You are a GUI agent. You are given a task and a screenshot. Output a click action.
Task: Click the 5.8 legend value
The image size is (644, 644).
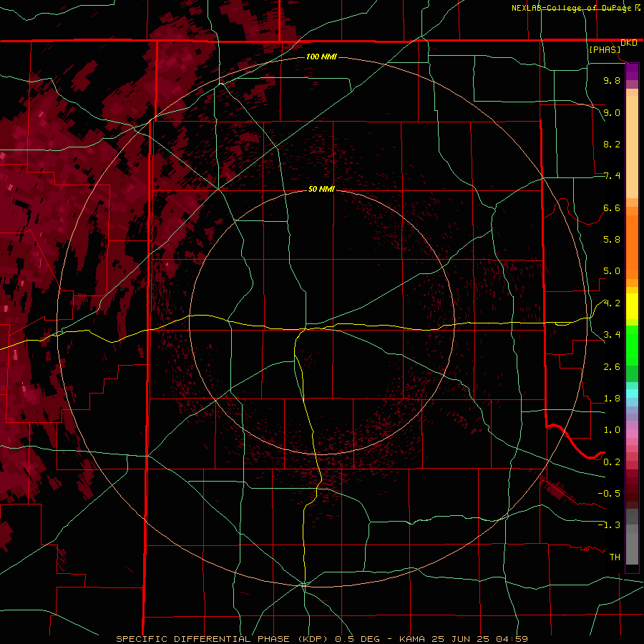coord(612,240)
